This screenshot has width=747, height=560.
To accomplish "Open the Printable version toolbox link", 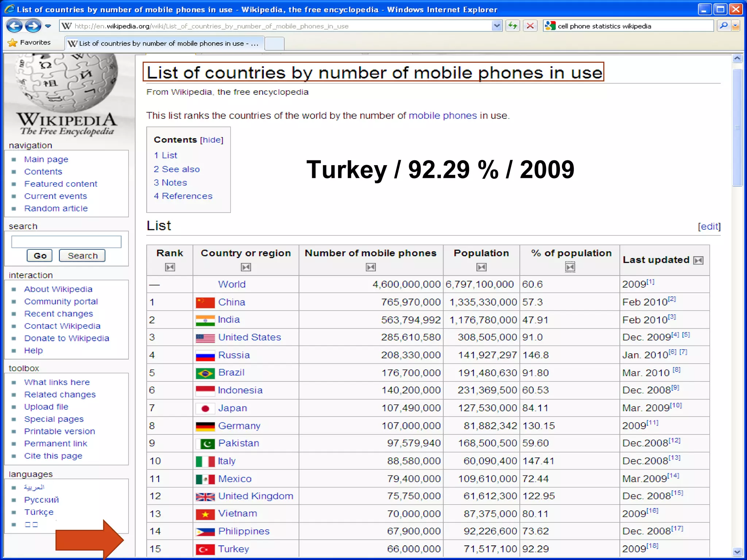I will (x=59, y=431).
